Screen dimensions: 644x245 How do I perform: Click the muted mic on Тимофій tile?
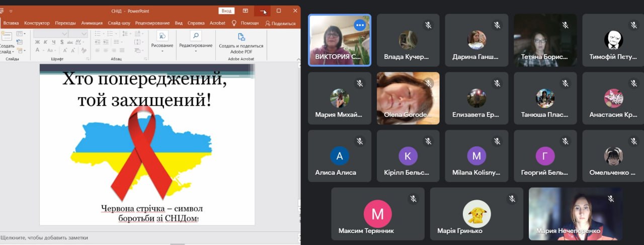click(633, 25)
